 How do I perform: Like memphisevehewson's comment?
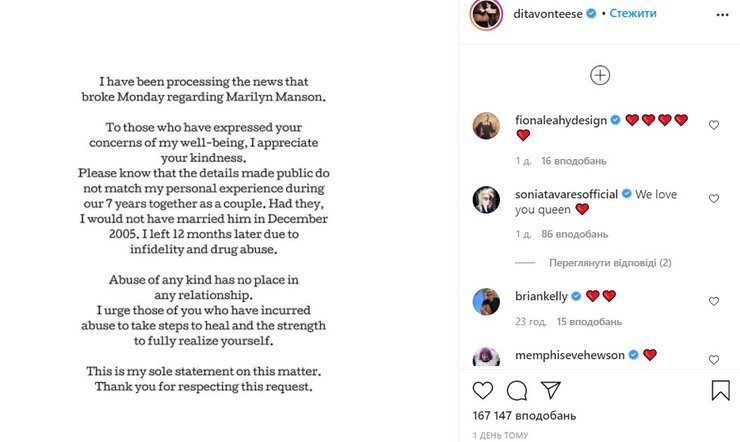coord(714,359)
